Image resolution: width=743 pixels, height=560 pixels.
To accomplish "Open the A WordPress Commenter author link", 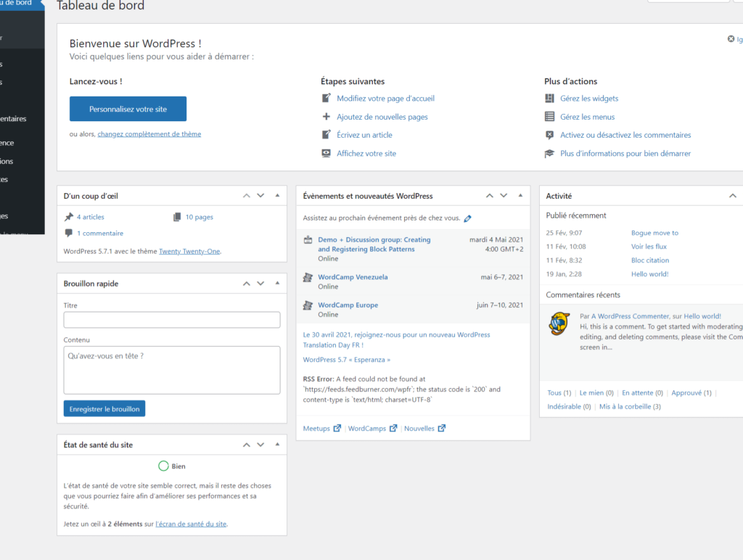I will (630, 316).
